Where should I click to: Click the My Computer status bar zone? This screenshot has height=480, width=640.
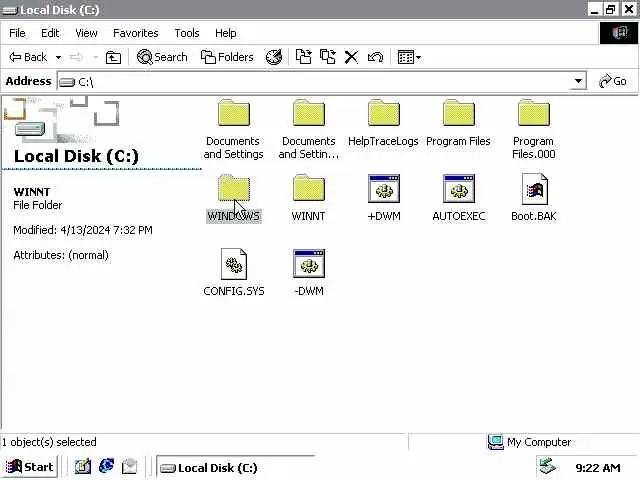530,442
